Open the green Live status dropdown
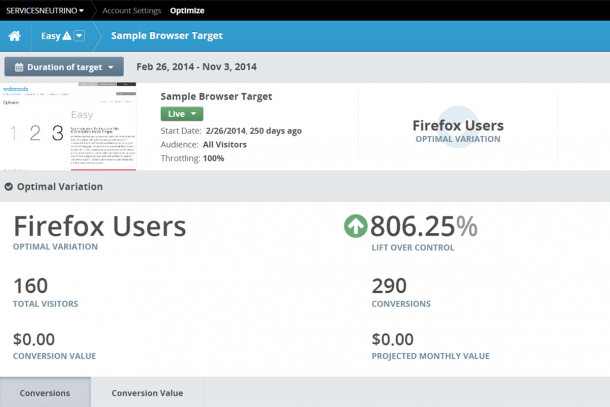The width and height of the screenshot is (610, 407). point(182,114)
